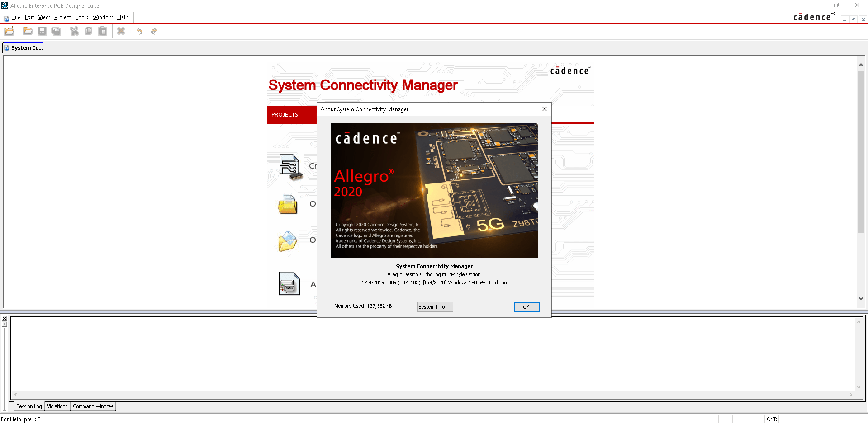The image size is (868, 423).
Task: Click the Delete X toolbar icon
Action: tap(121, 31)
